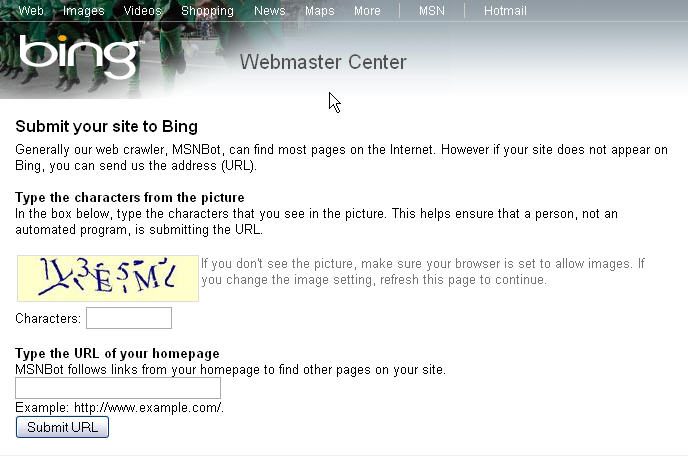Open the News link
The height and width of the screenshot is (459, 688).
point(269,11)
